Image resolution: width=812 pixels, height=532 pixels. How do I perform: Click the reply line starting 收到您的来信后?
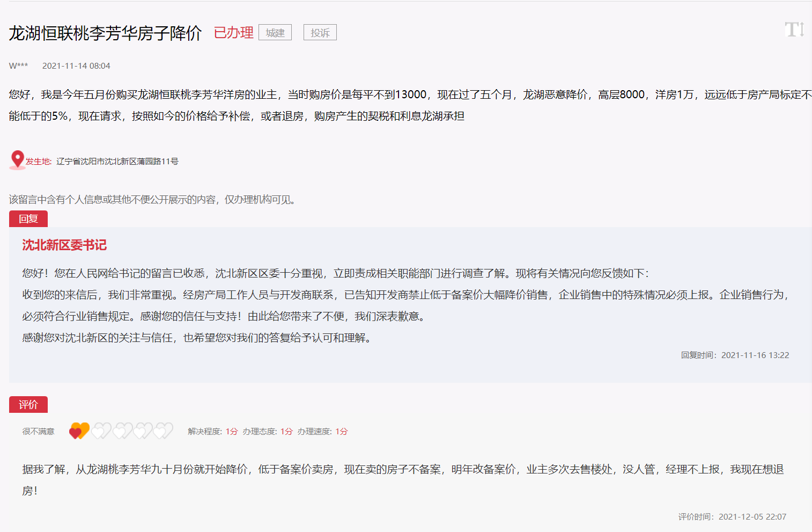point(406,295)
